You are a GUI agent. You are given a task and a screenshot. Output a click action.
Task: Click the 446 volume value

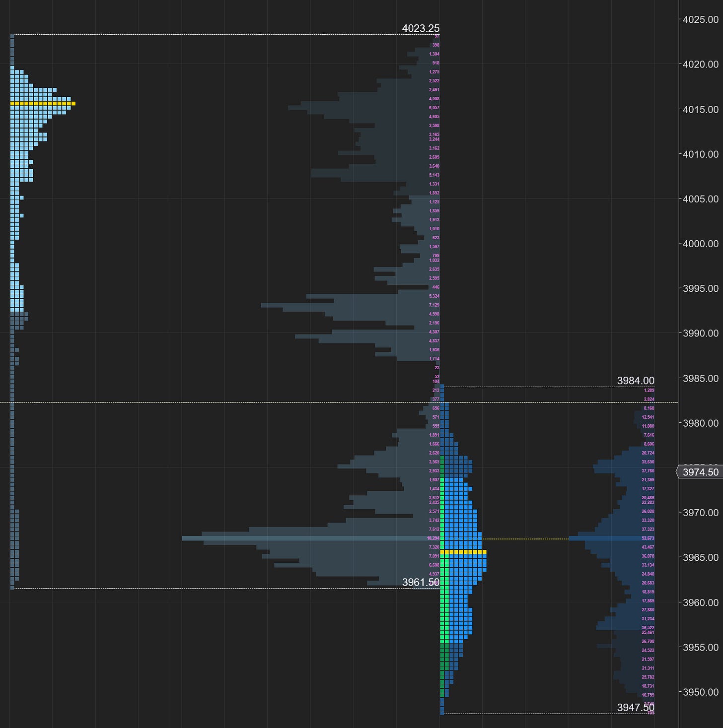pyautogui.click(x=436, y=287)
